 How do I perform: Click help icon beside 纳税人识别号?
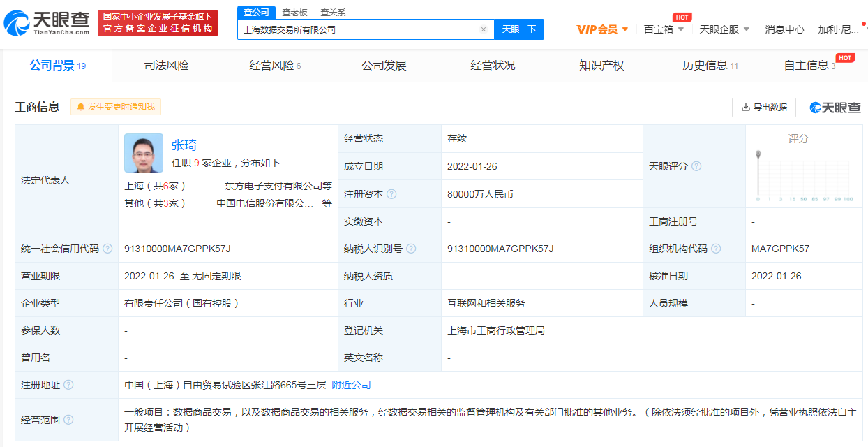point(411,249)
